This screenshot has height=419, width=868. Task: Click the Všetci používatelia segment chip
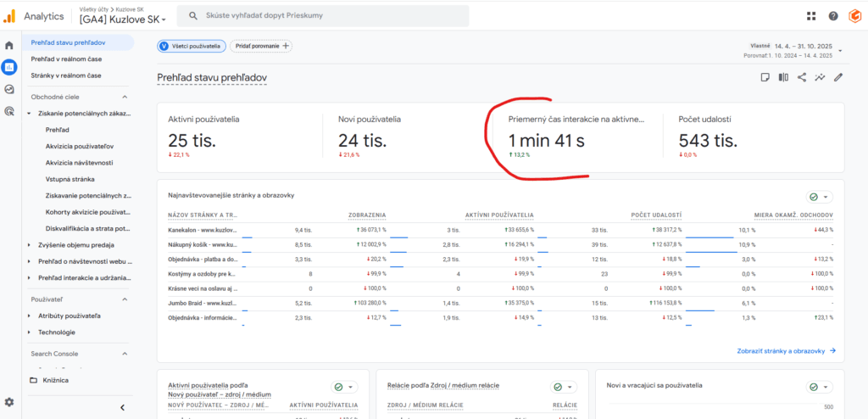192,46
